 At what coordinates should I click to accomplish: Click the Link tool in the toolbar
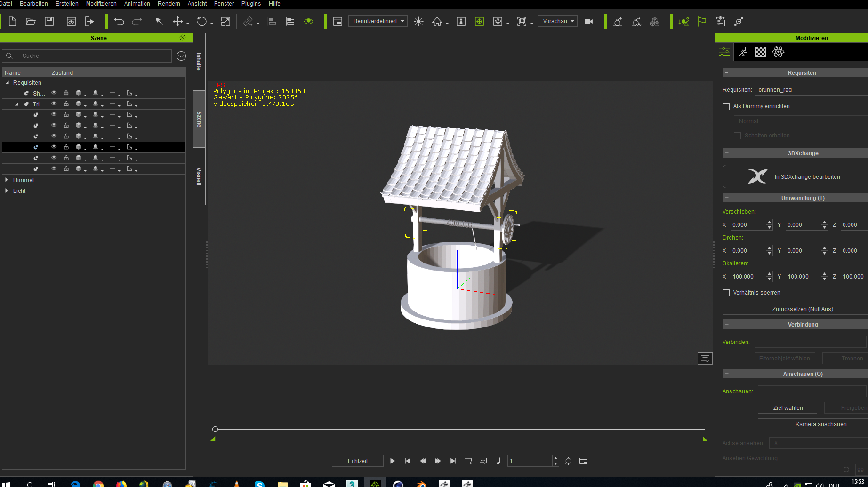point(248,21)
